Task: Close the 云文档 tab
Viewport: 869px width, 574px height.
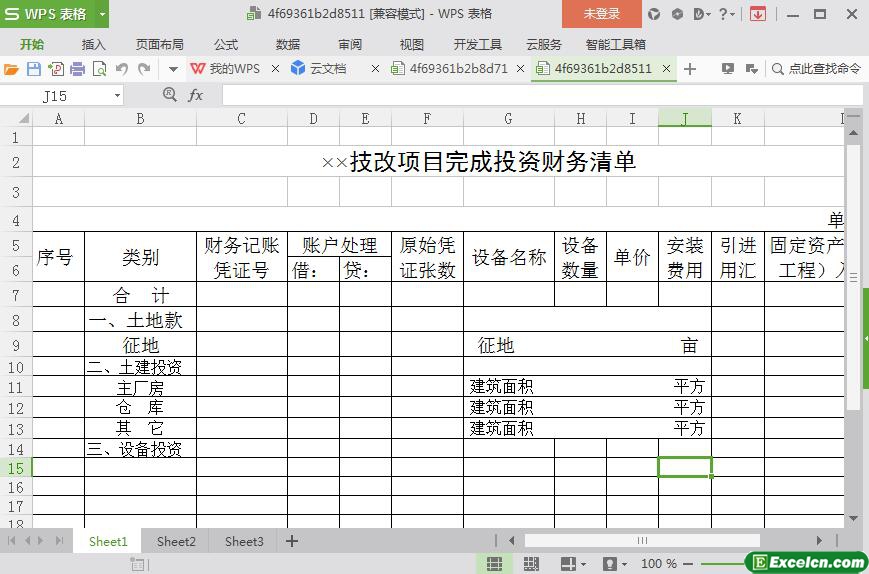Action: click(x=375, y=69)
